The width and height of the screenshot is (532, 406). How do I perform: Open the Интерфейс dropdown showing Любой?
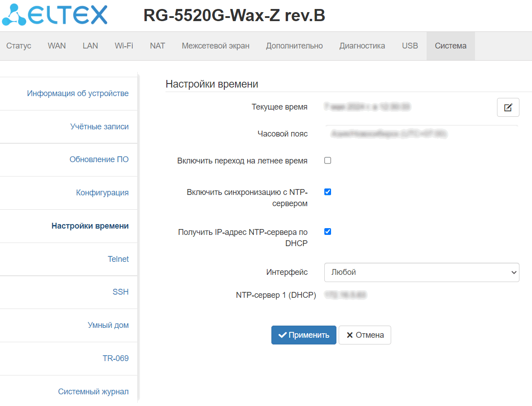tap(422, 272)
